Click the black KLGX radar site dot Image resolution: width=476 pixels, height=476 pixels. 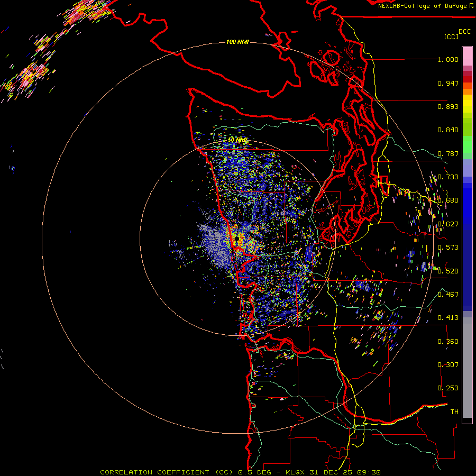coord(237,239)
